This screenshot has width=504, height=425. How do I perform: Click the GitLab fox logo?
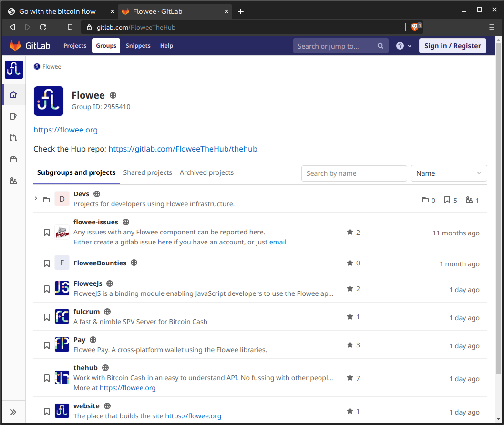[x=15, y=46]
